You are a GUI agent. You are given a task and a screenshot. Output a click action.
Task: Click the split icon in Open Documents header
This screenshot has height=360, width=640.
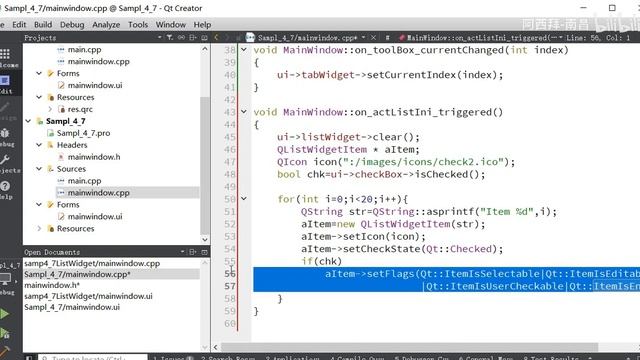(193, 252)
